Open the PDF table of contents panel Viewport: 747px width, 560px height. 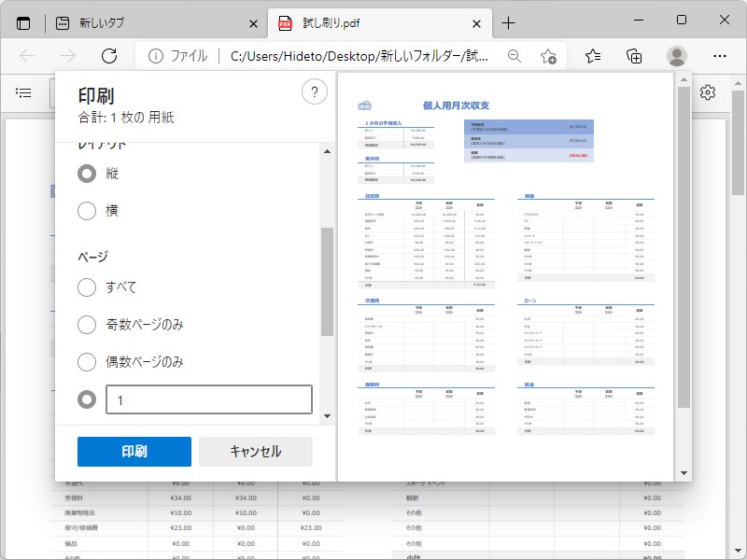point(25,91)
